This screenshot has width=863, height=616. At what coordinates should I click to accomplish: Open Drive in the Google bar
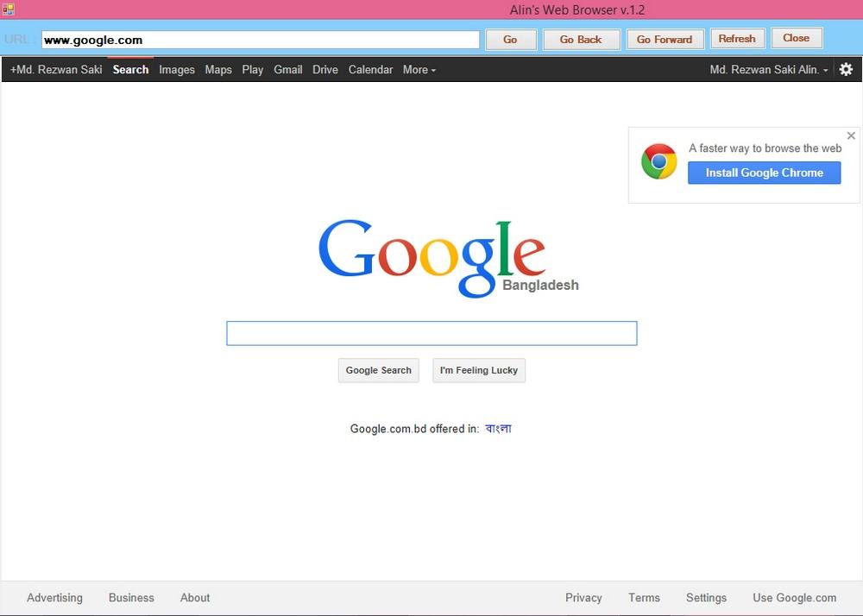pos(325,70)
